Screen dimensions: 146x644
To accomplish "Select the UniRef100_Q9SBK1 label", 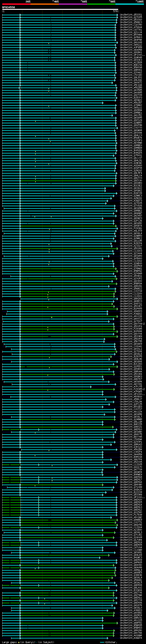I will (x=131, y=52).
